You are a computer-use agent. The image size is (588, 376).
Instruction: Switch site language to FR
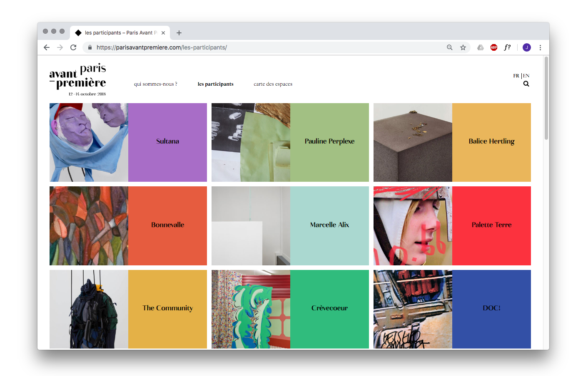click(516, 76)
